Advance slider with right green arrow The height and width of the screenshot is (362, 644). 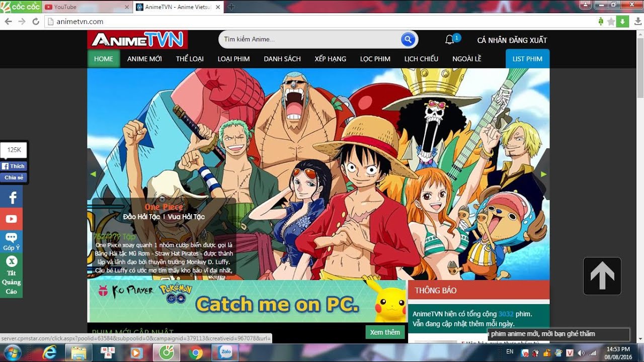click(543, 174)
